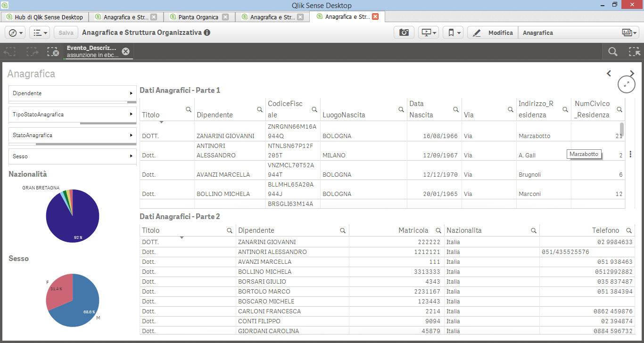Switch to the Pianta Organica tab
This screenshot has height=343, width=644.
coord(198,17)
